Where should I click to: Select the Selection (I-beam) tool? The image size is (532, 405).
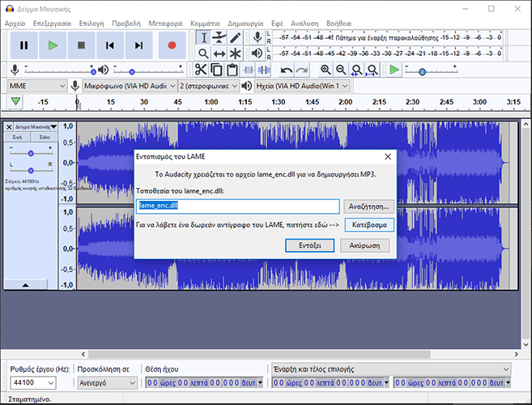click(x=203, y=38)
